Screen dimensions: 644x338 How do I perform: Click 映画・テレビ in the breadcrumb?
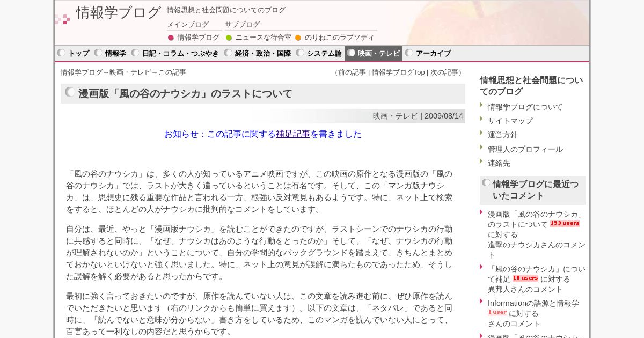130,72
